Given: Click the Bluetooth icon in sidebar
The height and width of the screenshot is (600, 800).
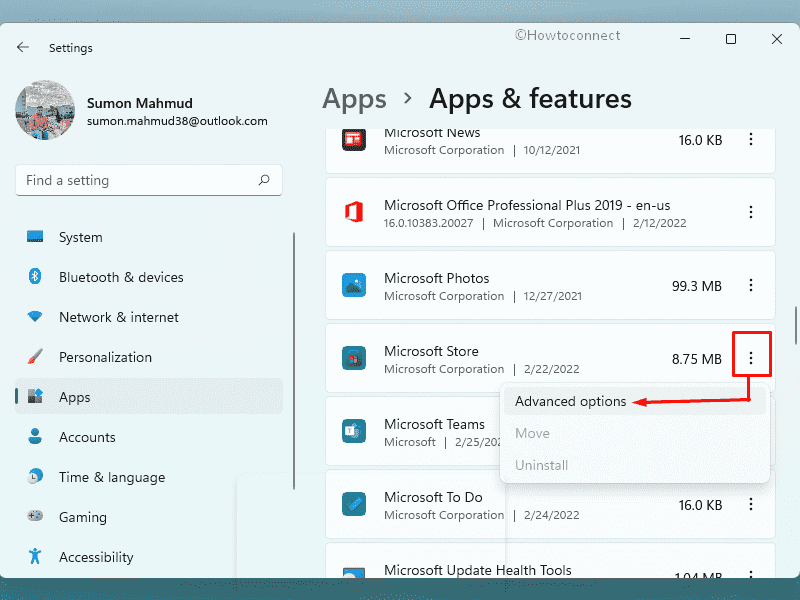Looking at the screenshot, I should (x=35, y=277).
